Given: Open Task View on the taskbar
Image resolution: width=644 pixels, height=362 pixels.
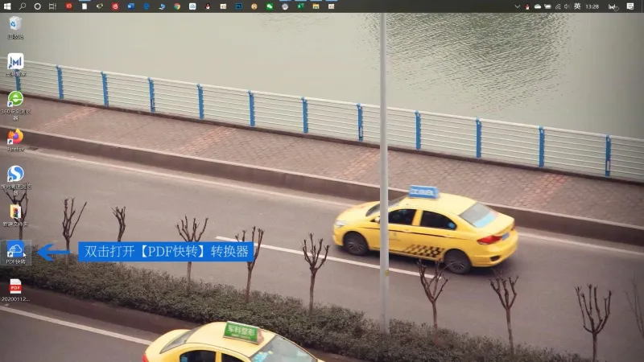Looking at the screenshot, I should click(52, 6).
